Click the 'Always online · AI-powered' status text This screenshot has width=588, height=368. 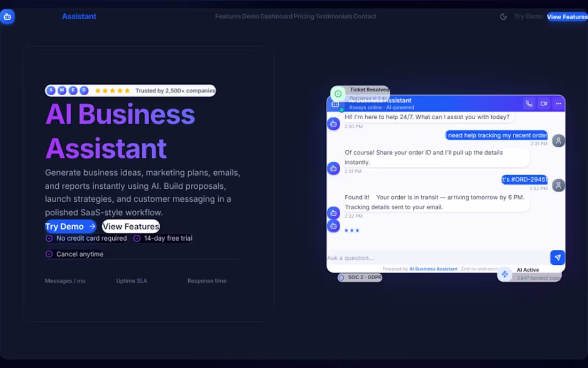(382, 108)
